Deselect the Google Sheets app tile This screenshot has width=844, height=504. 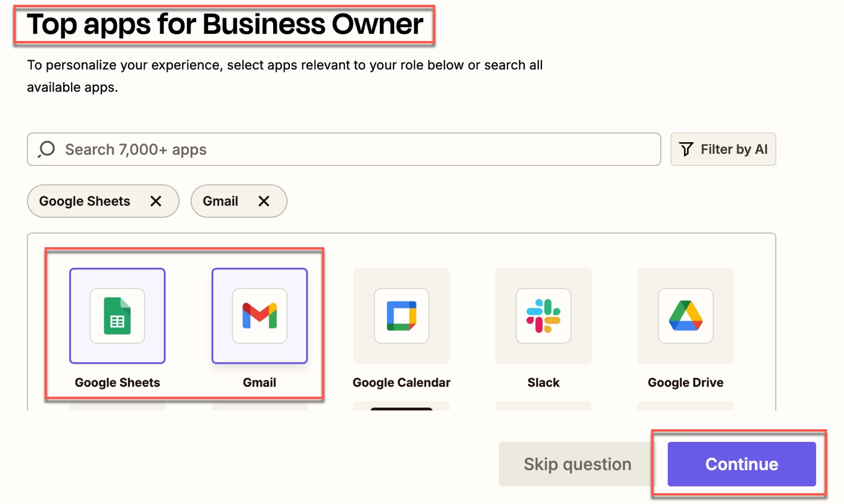[x=118, y=316]
